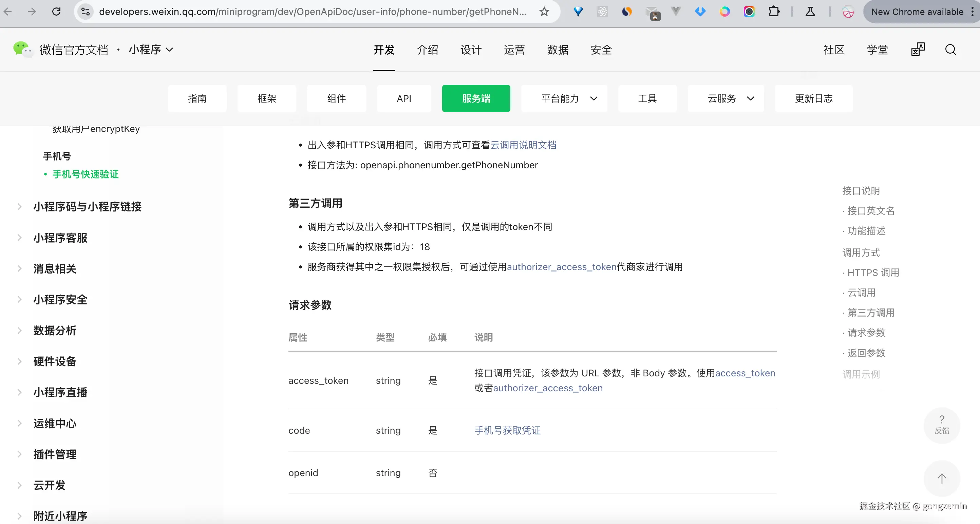Expand 小程序码与小程序链接 in sidebar
This screenshot has width=980, height=524.
click(x=87, y=207)
